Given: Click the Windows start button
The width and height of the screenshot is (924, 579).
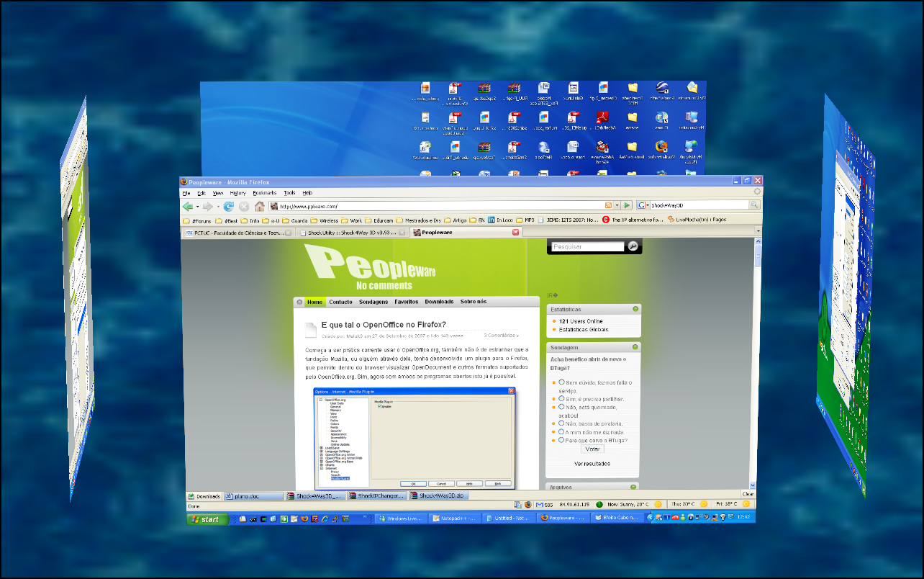Looking at the screenshot, I should coord(207,519).
